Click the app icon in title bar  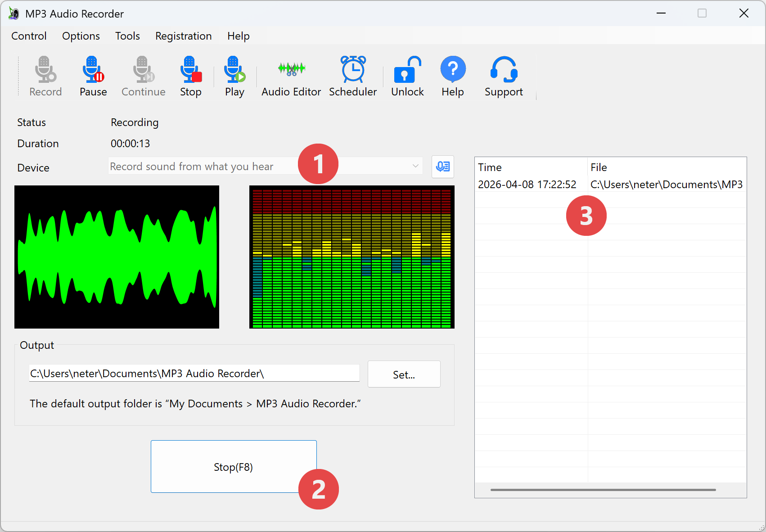14,14
